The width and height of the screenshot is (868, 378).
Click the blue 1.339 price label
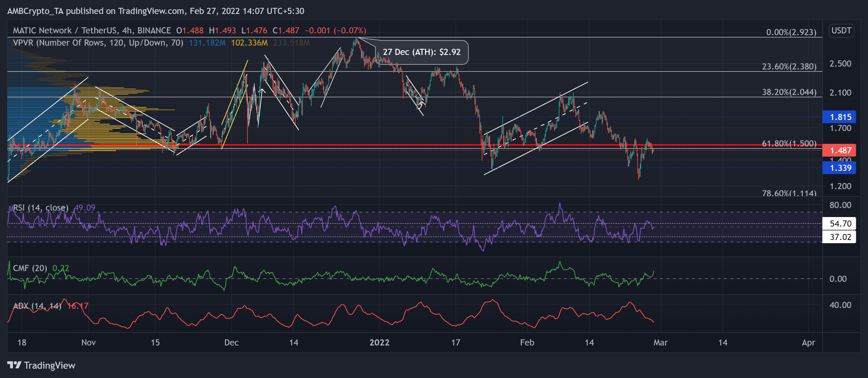(839, 168)
